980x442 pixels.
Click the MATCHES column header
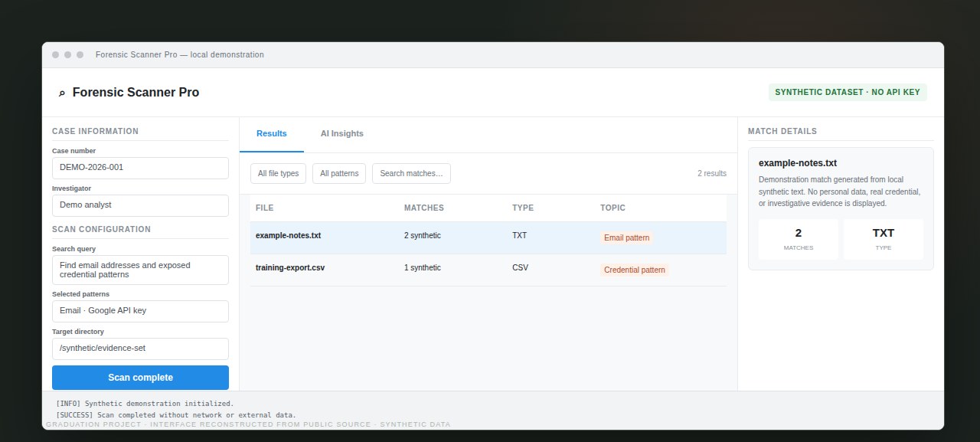424,208
